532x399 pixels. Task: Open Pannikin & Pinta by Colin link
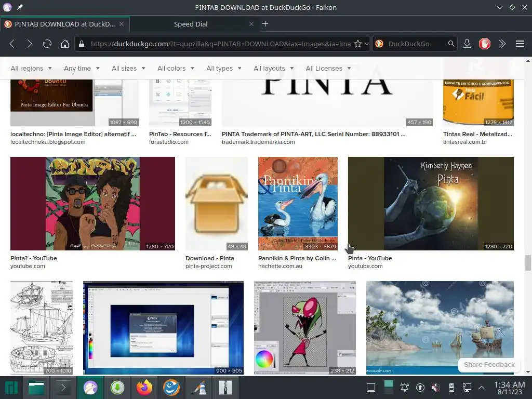[297, 258]
